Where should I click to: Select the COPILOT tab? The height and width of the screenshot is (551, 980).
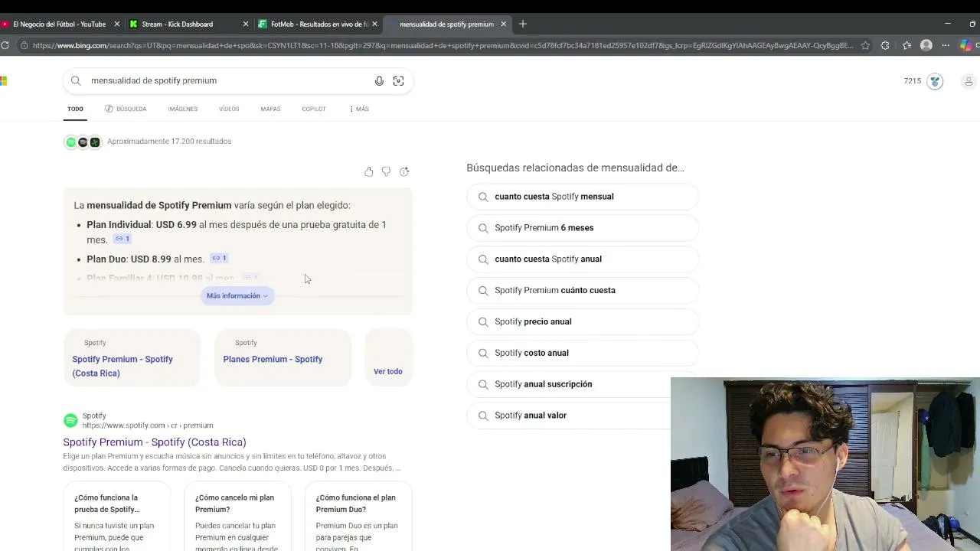click(314, 109)
